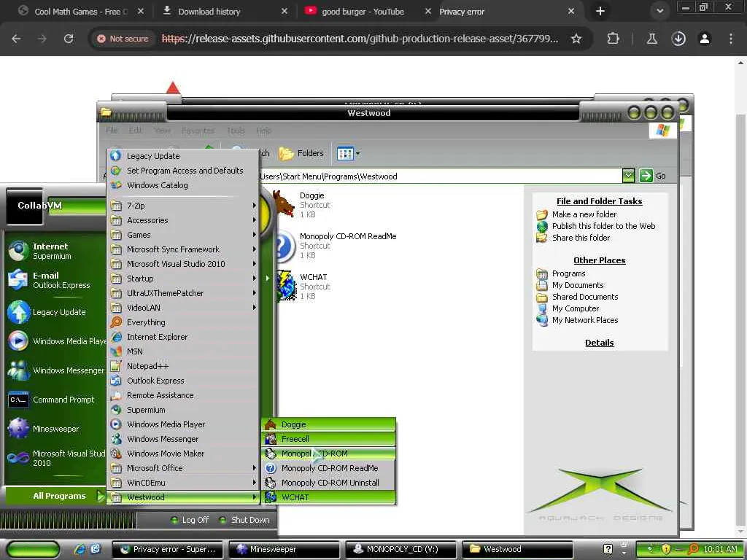
Task: Expand the Microsoft Office submenu
Action: [x=183, y=468]
